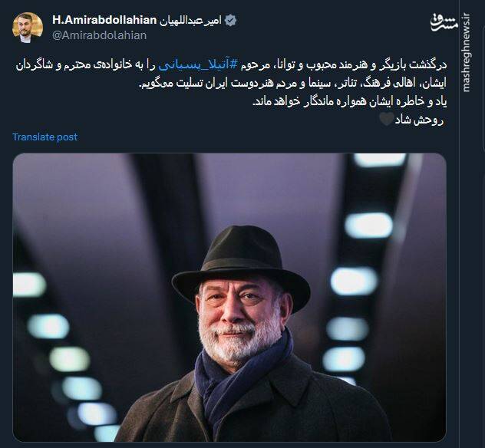Click the blue verified badge icon

pos(230,21)
